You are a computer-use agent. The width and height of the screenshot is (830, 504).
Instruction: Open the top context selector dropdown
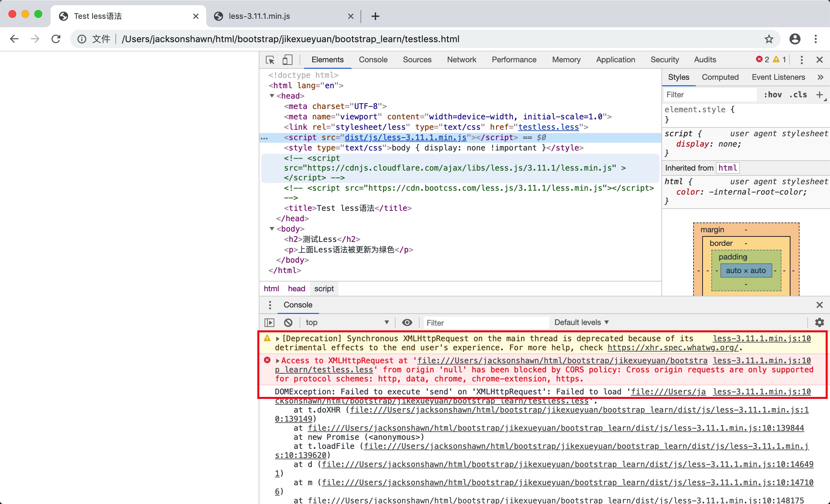tap(347, 322)
